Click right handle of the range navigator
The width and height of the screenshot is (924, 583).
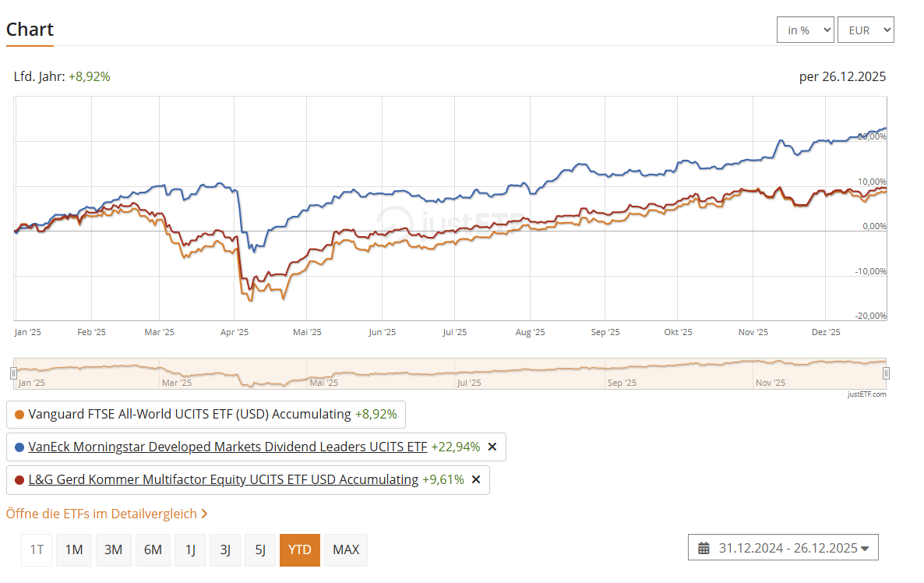click(886, 374)
